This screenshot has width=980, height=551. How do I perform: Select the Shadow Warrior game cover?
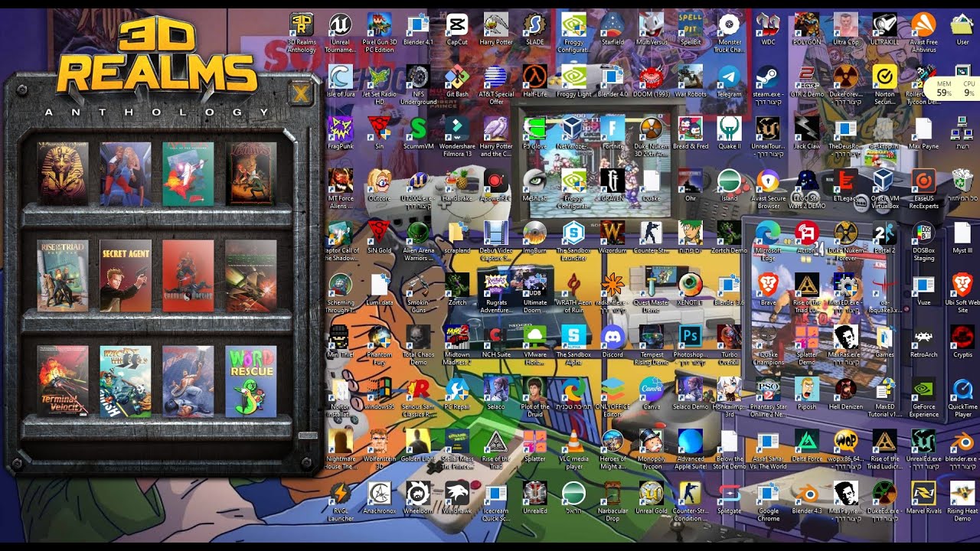click(188, 275)
